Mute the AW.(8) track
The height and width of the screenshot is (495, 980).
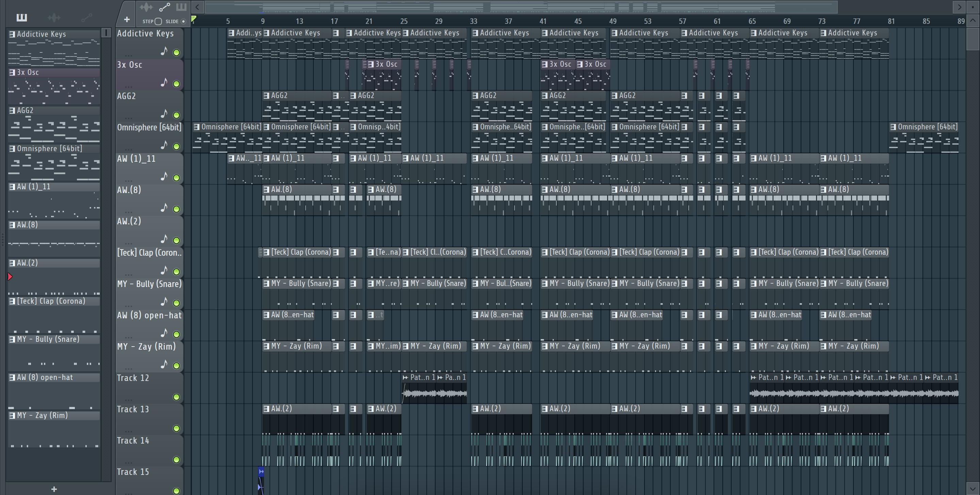point(177,209)
